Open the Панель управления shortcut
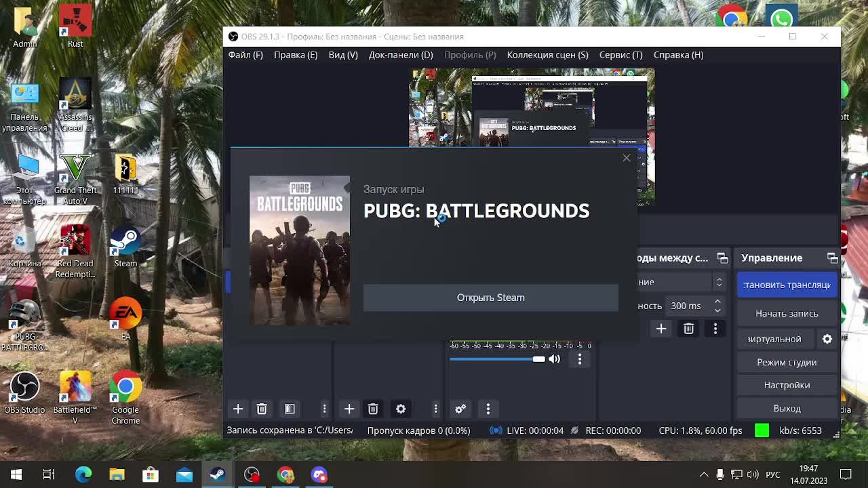Viewport: 868px width, 488px height. (25, 105)
